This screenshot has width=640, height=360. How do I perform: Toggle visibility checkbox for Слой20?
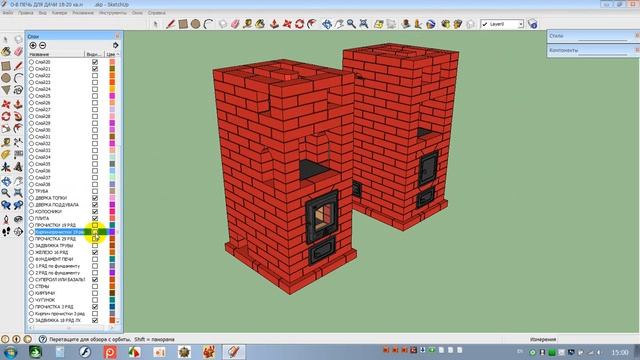pos(95,62)
